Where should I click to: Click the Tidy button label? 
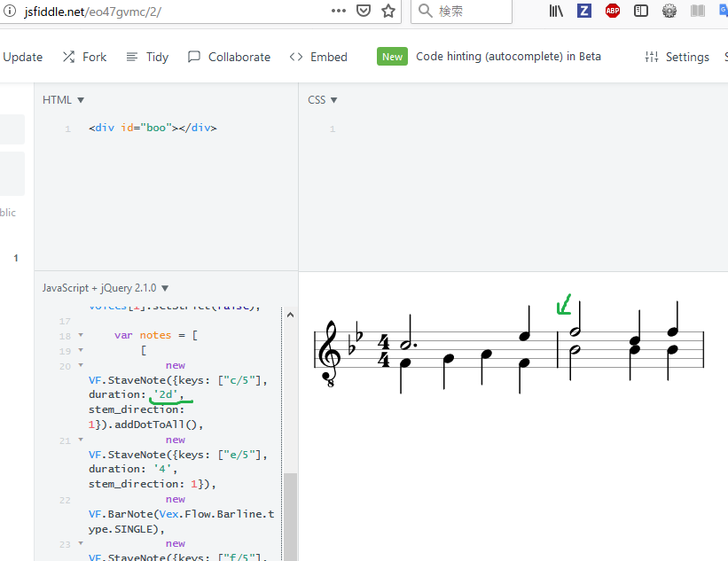[x=157, y=57]
